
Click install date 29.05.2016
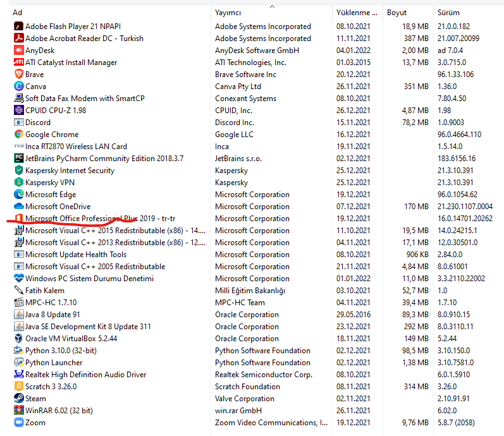(353, 314)
